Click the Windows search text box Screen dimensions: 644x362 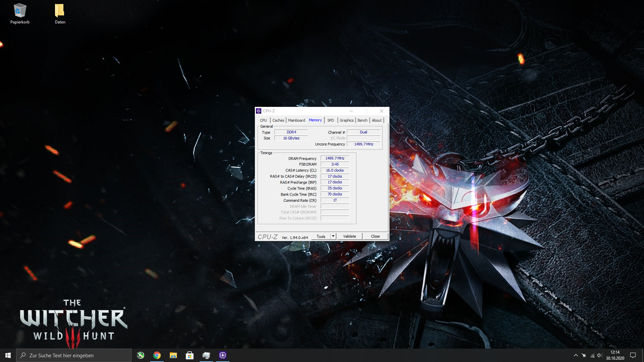(x=74, y=355)
